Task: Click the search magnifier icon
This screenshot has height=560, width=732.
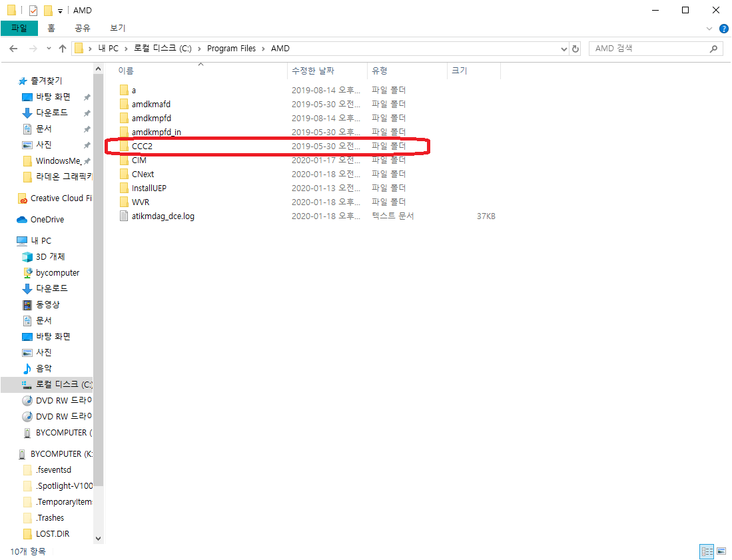Action: tap(713, 49)
